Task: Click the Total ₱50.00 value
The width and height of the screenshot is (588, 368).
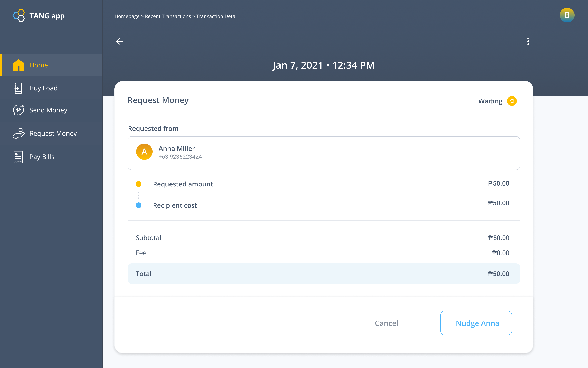Action: point(498,274)
